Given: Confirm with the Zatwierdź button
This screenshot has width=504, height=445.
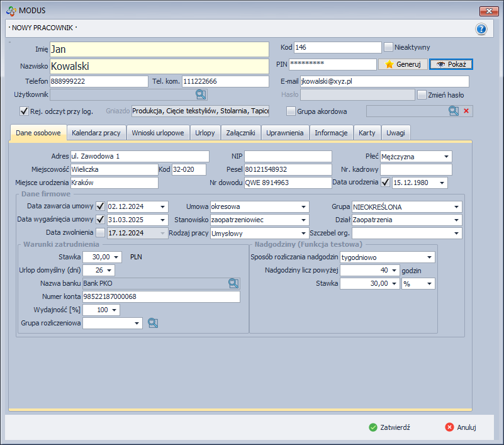Looking at the screenshot, I should tap(390, 427).
